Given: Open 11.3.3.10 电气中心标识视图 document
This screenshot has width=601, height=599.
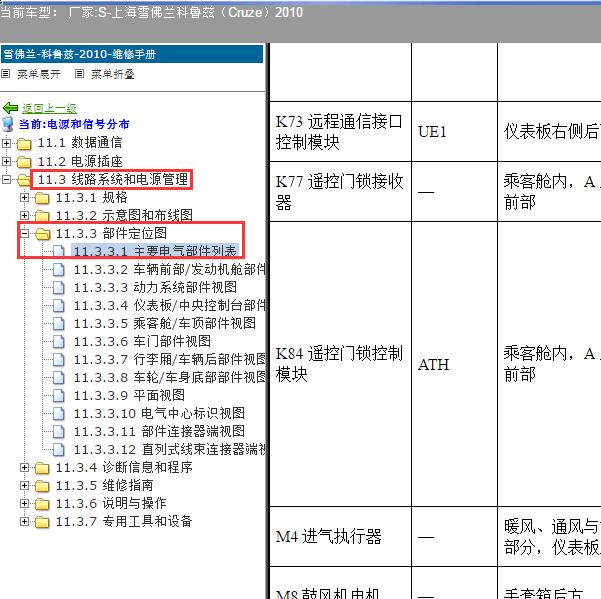Looking at the screenshot, I should click(x=159, y=413).
